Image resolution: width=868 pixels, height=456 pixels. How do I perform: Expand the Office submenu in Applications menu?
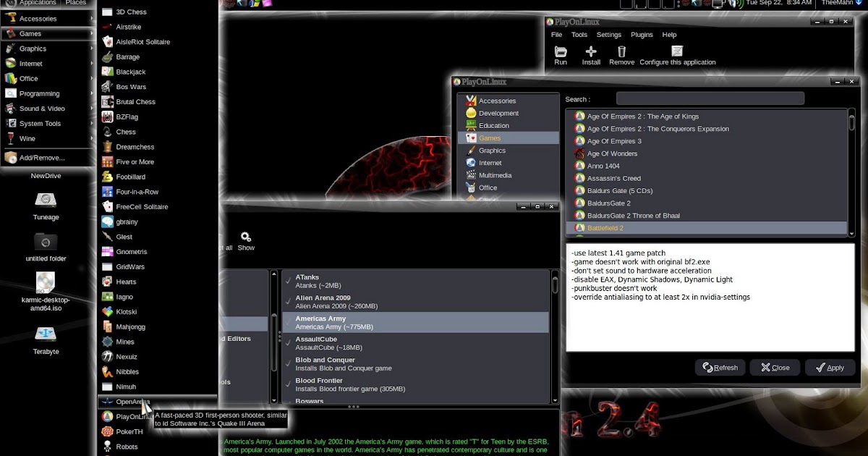point(91,78)
